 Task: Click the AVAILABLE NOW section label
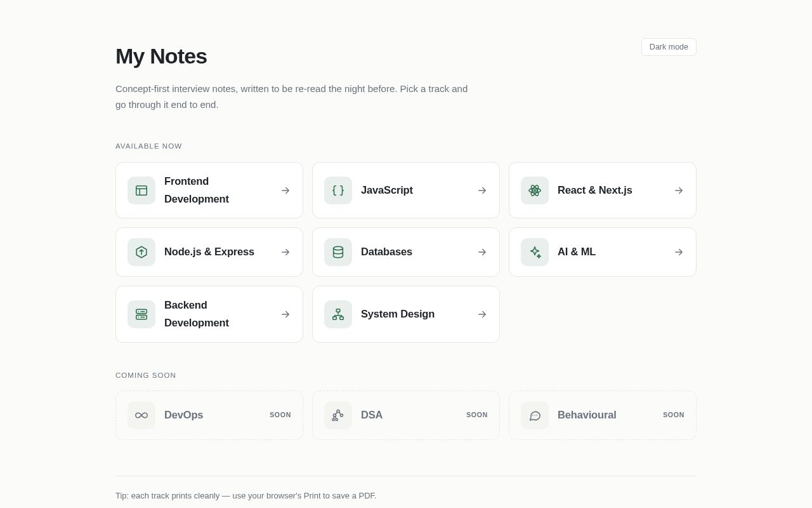[x=148, y=146]
